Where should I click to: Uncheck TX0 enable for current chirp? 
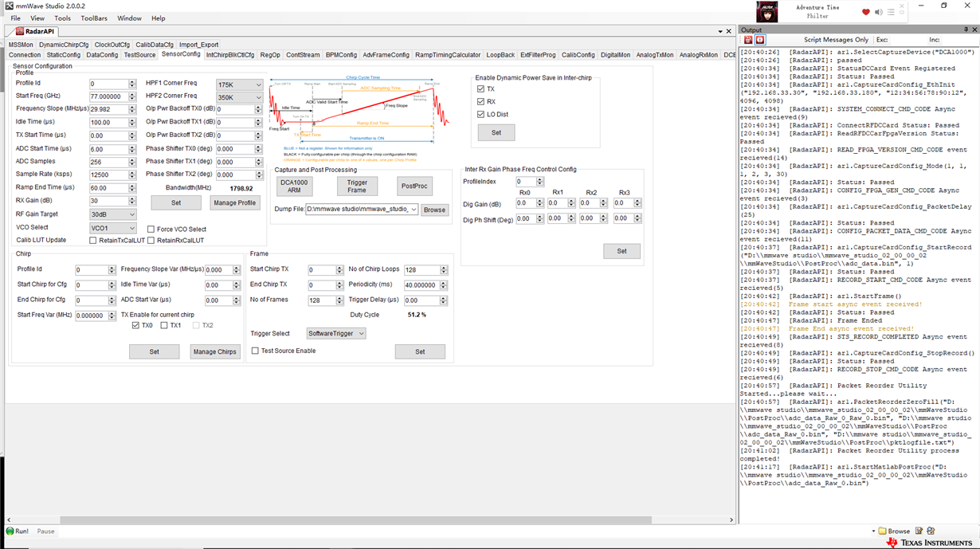tap(136, 326)
